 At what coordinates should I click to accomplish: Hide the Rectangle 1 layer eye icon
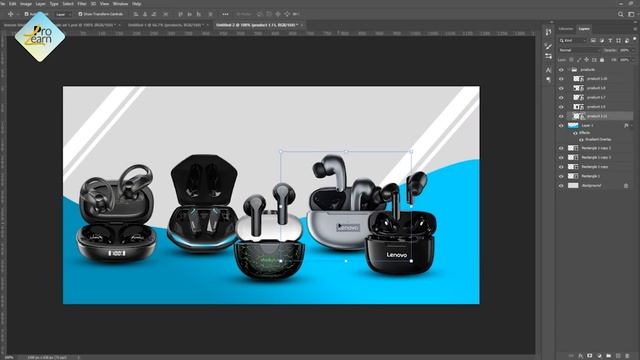561,176
